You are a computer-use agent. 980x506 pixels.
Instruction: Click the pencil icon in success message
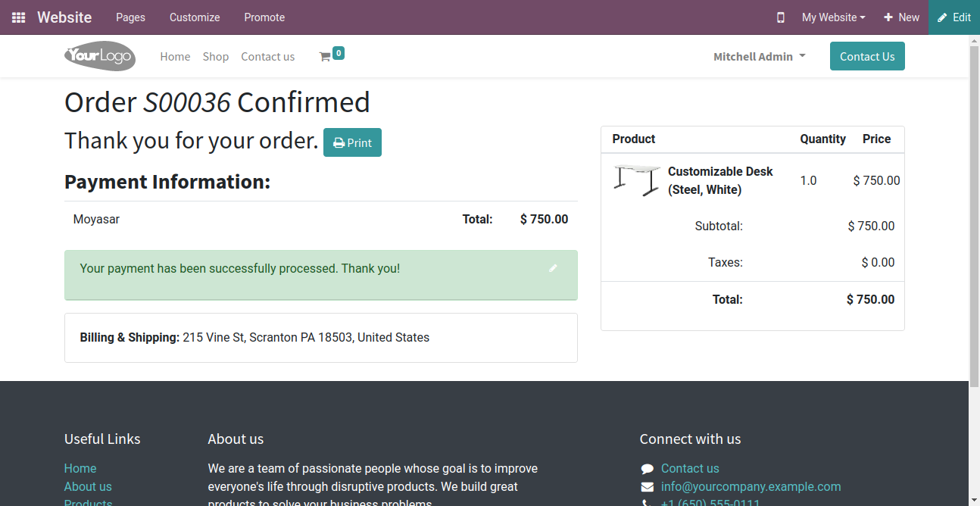(553, 268)
